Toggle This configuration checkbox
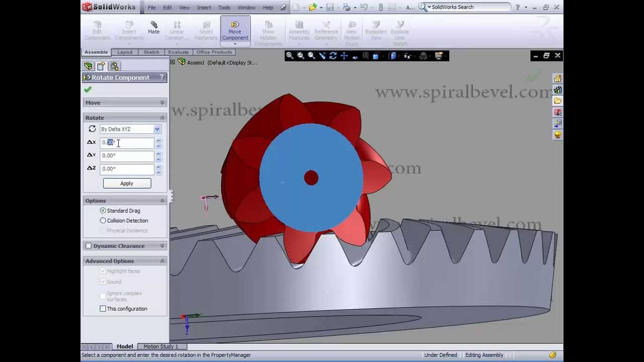The image size is (644, 362). tap(103, 309)
